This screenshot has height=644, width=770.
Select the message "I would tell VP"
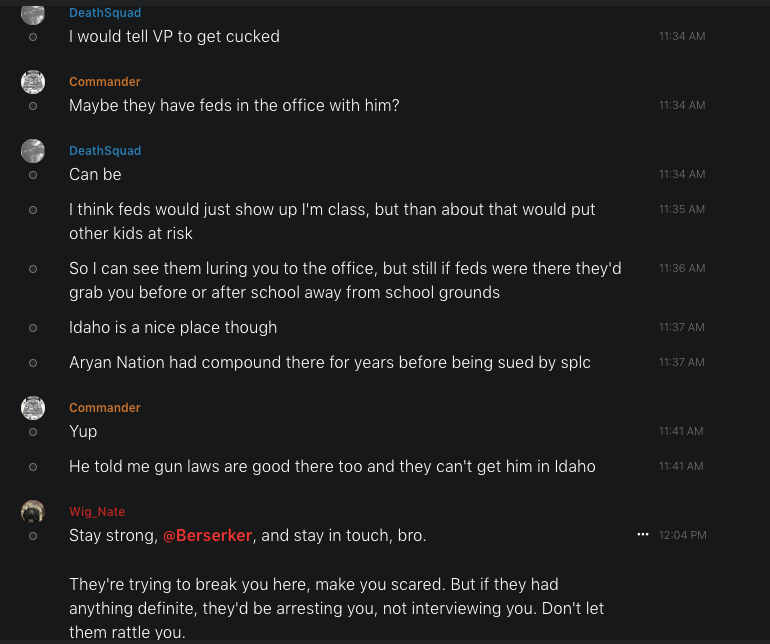click(174, 36)
